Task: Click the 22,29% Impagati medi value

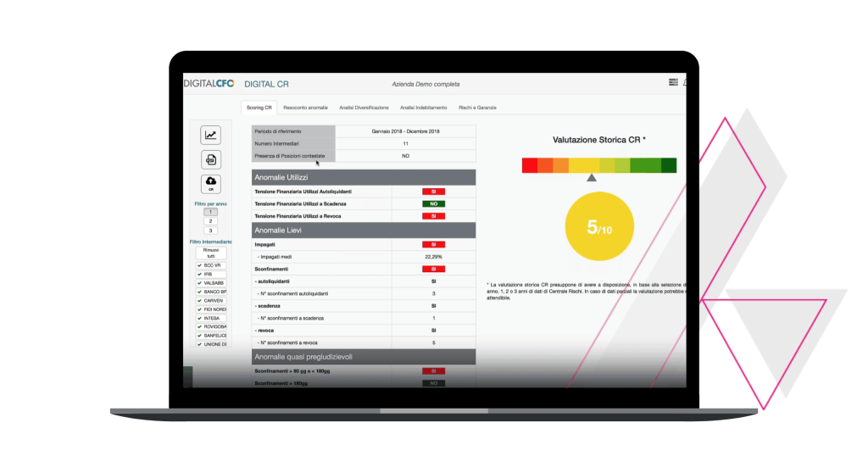Action: [x=433, y=257]
